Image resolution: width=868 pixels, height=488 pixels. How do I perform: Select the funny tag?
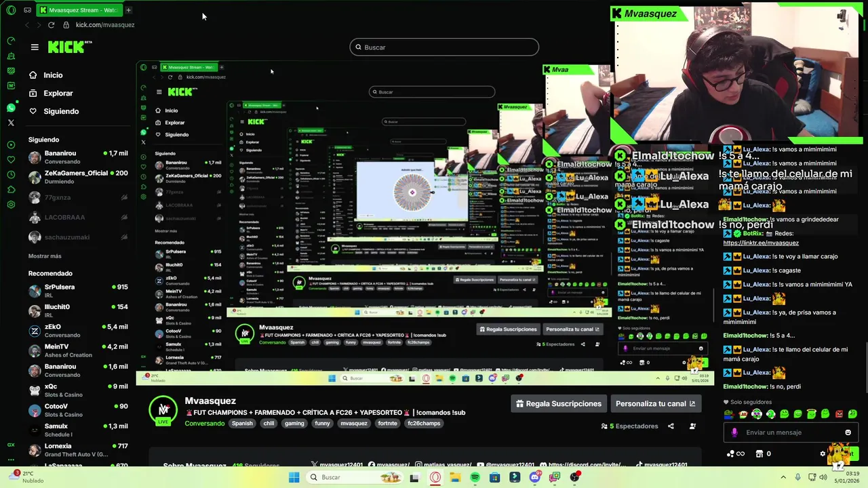323,424
